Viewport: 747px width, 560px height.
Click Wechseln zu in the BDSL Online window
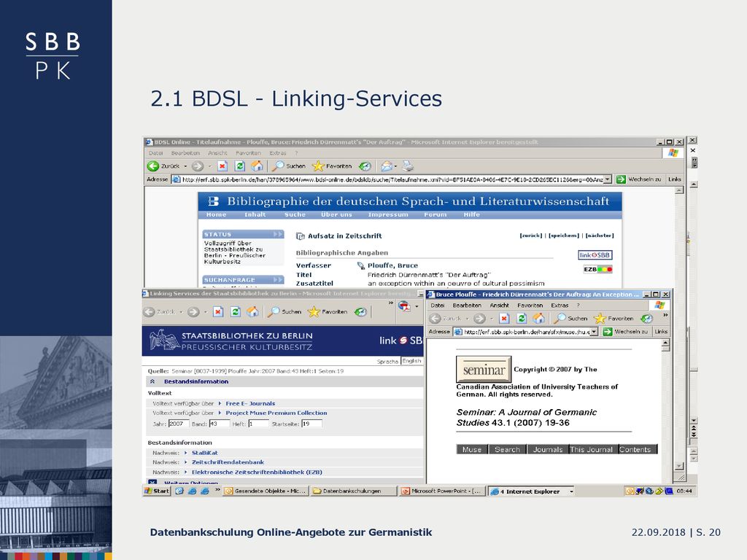pos(638,179)
